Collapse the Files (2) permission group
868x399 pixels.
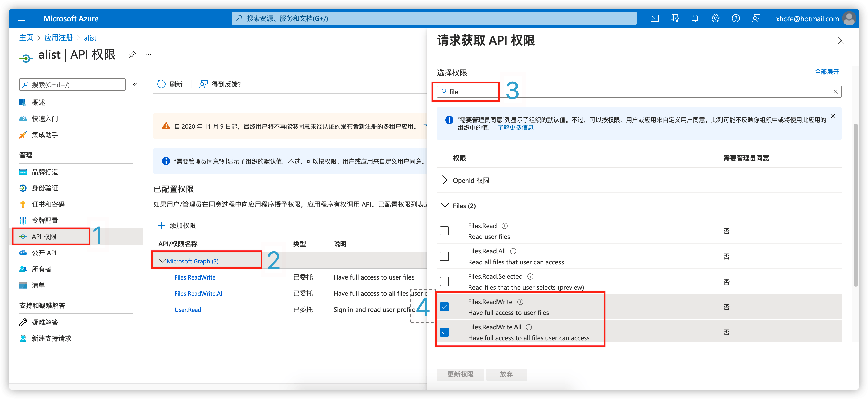click(x=444, y=205)
